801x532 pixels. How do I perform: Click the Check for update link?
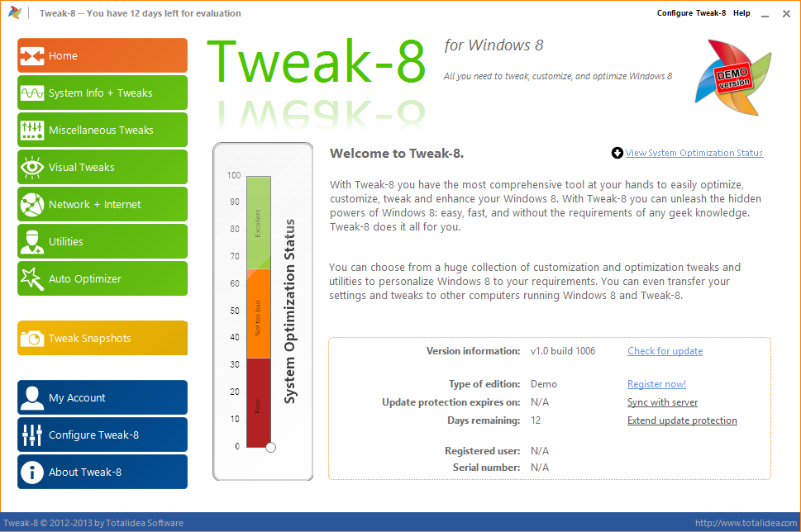coord(665,351)
